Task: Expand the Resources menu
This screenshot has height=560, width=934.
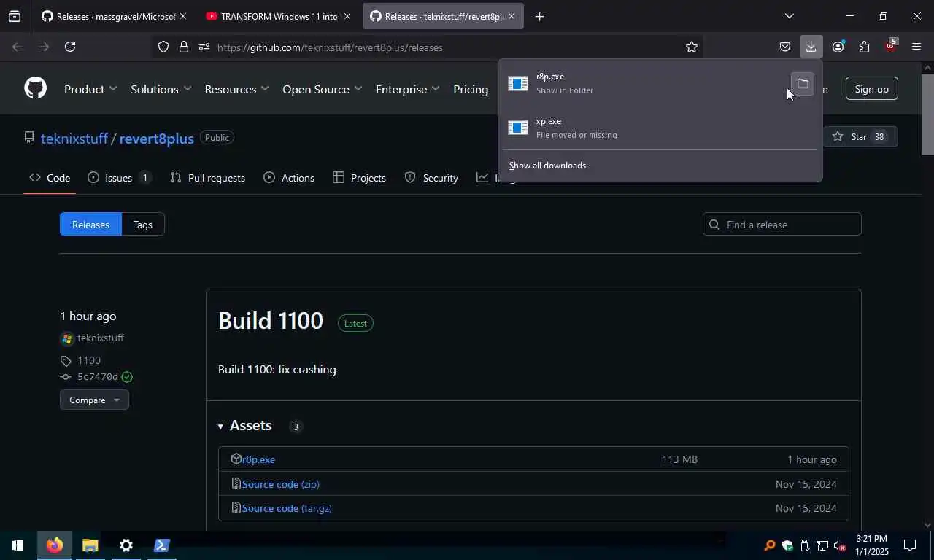Action: [x=236, y=89]
